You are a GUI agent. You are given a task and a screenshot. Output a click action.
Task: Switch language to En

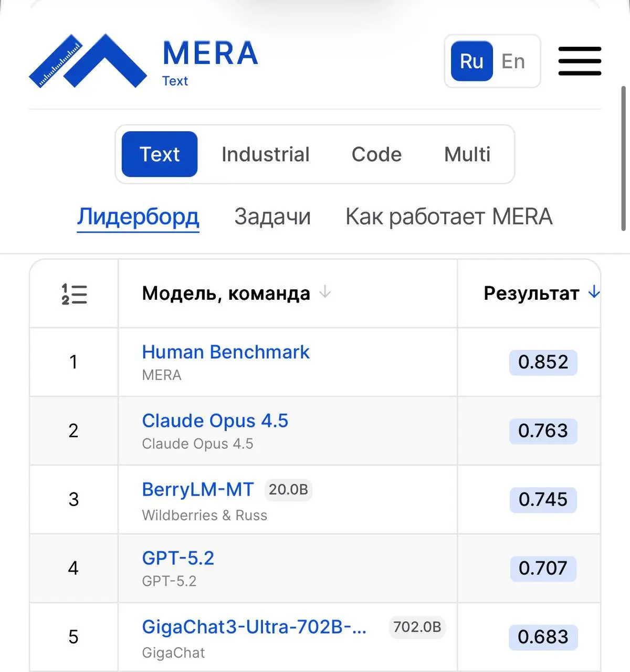[513, 61]
